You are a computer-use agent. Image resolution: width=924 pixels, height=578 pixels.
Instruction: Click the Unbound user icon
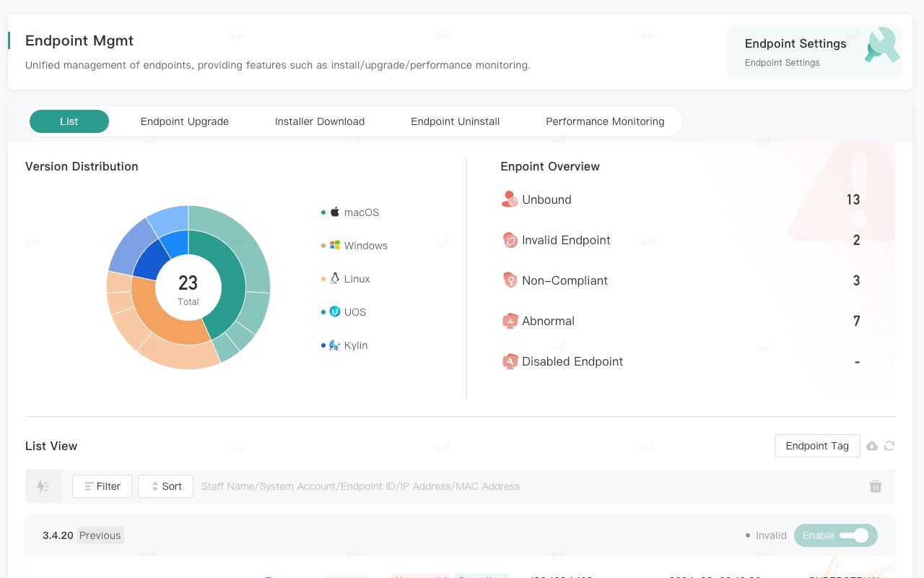510,199
